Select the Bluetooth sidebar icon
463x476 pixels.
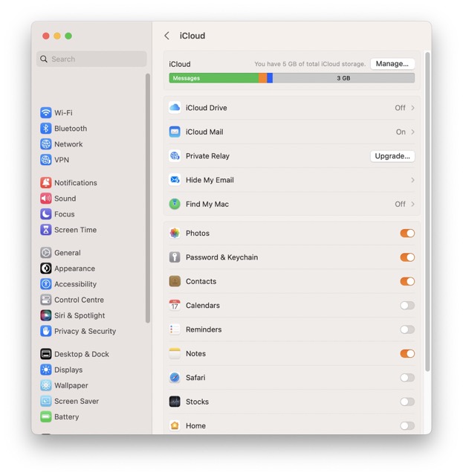pos(46,129)
